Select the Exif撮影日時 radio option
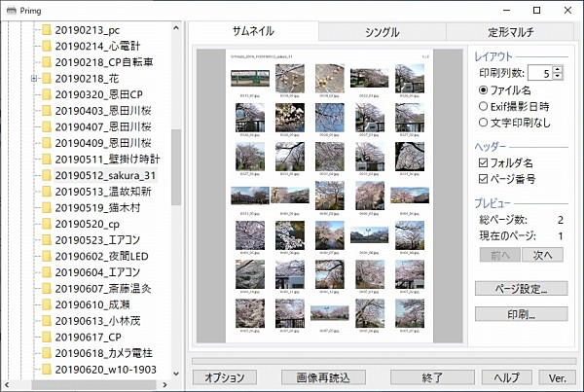 (x=483, y=106)
